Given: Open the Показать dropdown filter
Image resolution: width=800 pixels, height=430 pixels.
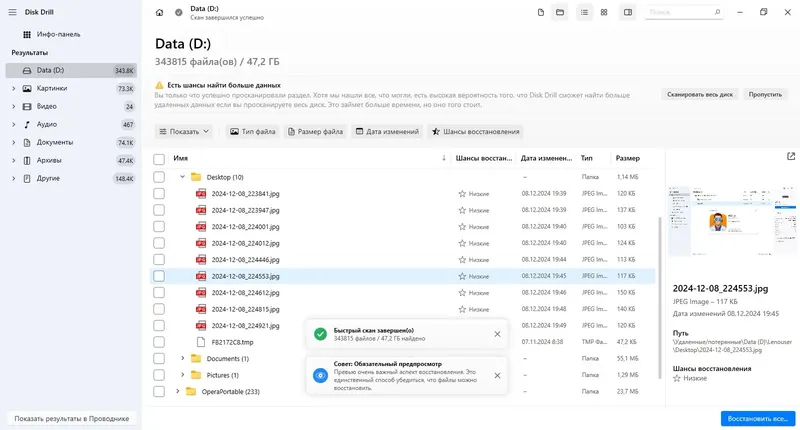Looking at the screenshot, I should [185, 131].
